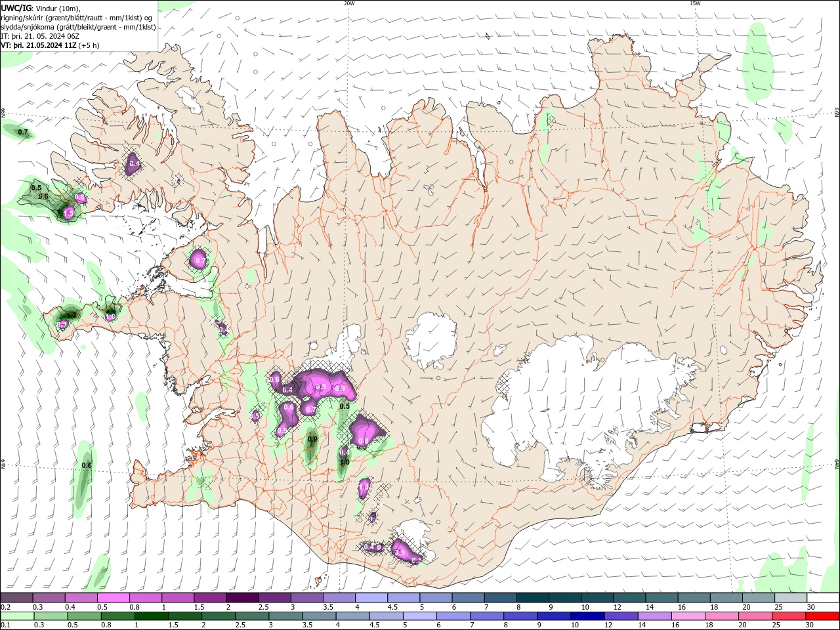Click the 12–14 teal swatch in upper legend

pyautogui.click(x=629, y=598)
